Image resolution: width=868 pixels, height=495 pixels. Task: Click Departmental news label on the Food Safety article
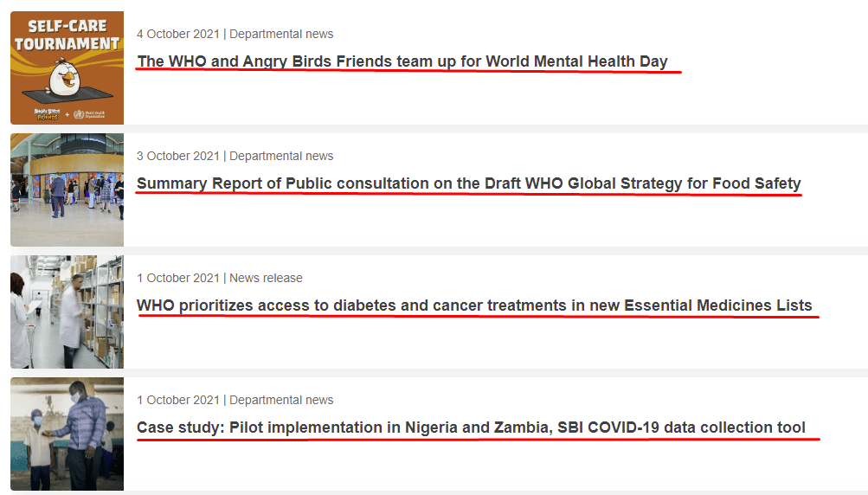[x=281, y=156]
